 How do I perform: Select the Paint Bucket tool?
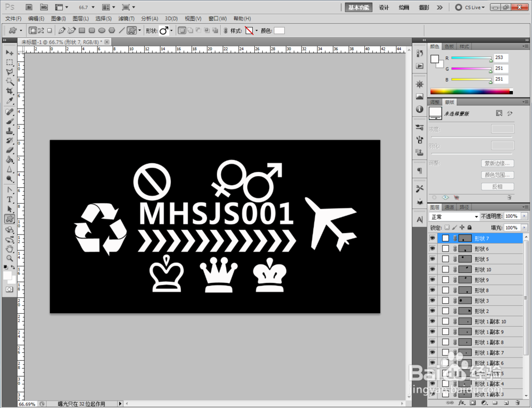(10, 160)
